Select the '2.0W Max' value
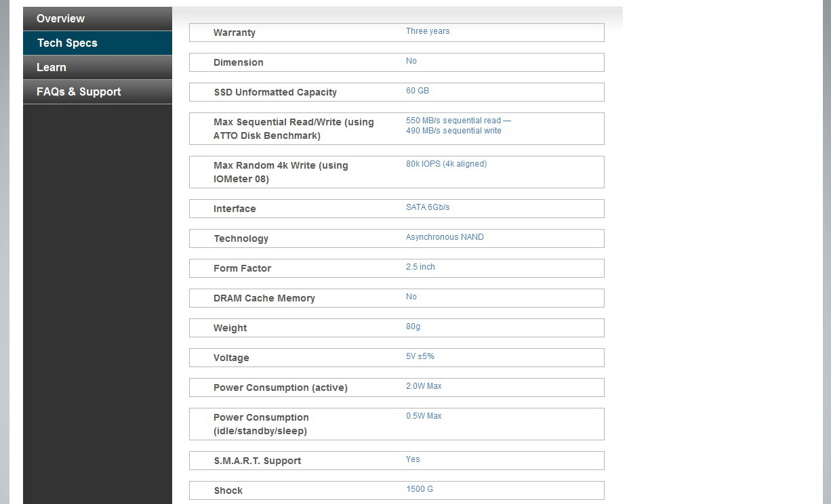Viewport: 831px width, 504px height. point(424,386)
